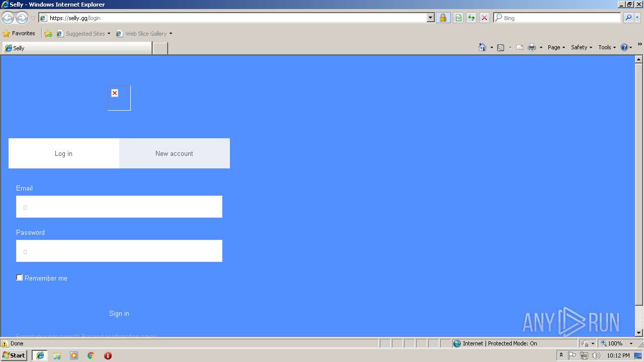Select the Log in tab

pyautogui.click(x=64, y=153)
